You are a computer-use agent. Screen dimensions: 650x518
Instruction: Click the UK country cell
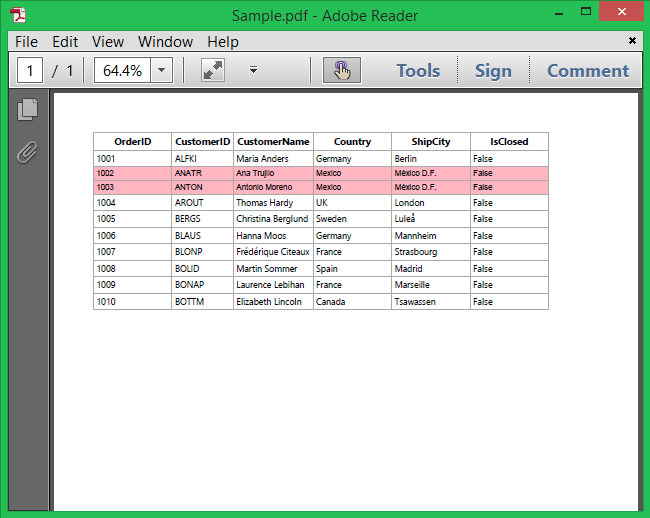[x=352, y=203]
